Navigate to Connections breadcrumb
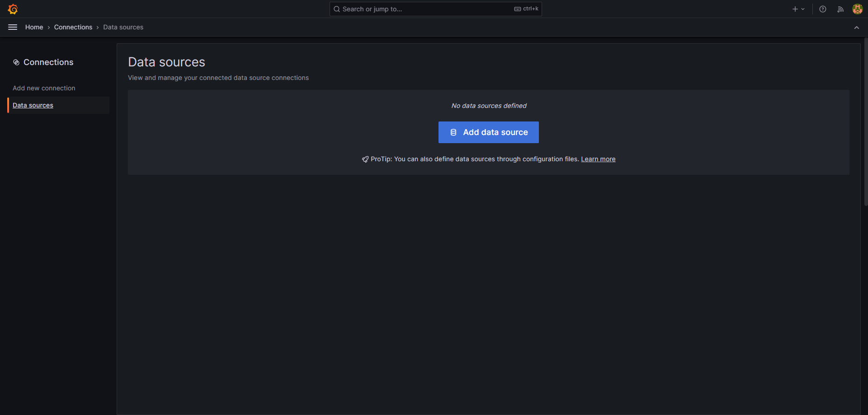The image size is (868, 415). click(73, 27)
